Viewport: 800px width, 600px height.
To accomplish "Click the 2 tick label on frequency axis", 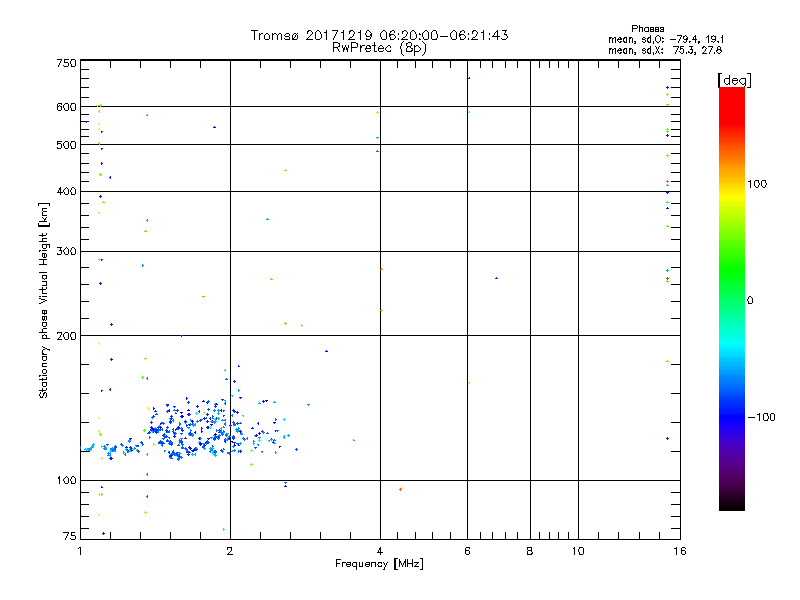I will 230,551.
